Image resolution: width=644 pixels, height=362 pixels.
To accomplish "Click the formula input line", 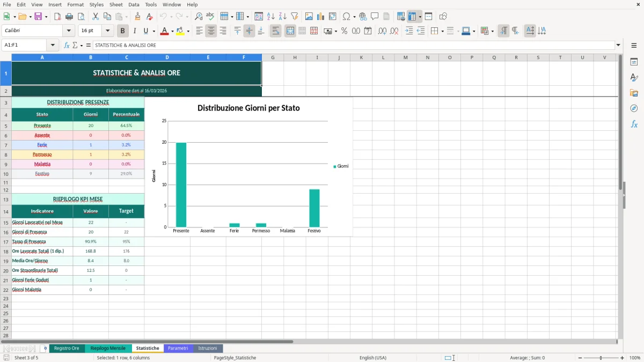I will pyautogui.click(x=354, y=45).
